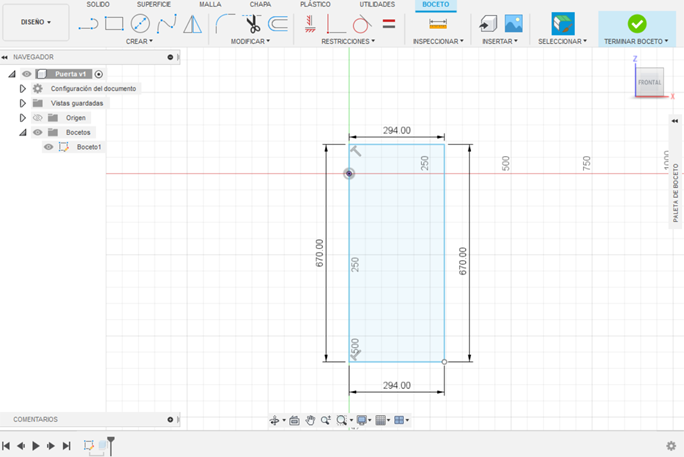
Task: Open Grid and snaps settings
Action: click(383, 420)
